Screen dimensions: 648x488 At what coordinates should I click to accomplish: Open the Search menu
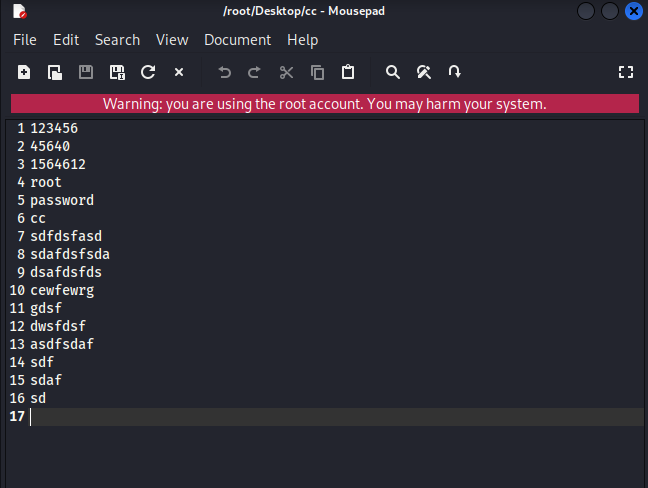pyautogui.click(x=117, y=40)
